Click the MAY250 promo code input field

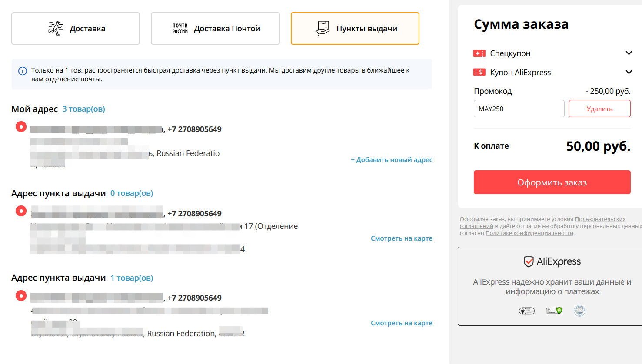[x=519, y=109]
